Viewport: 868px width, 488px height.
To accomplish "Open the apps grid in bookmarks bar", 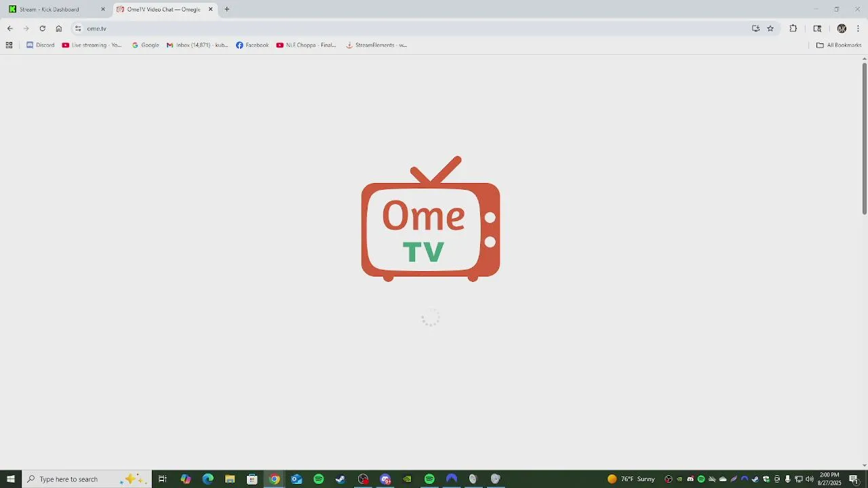I will [x=9, y=45].
